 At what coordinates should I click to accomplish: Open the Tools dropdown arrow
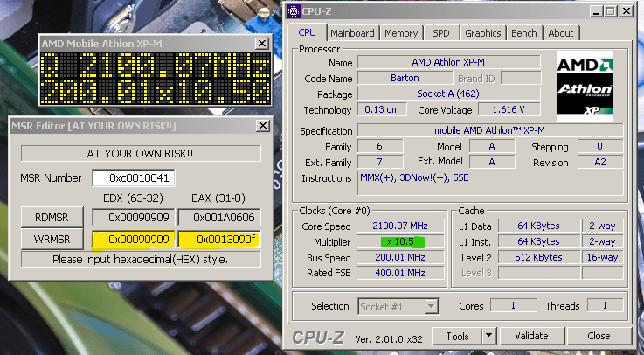pos(488,336)
